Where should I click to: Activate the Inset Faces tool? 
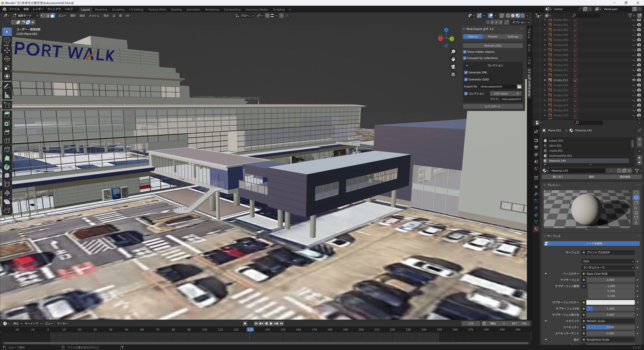[7, 123]
